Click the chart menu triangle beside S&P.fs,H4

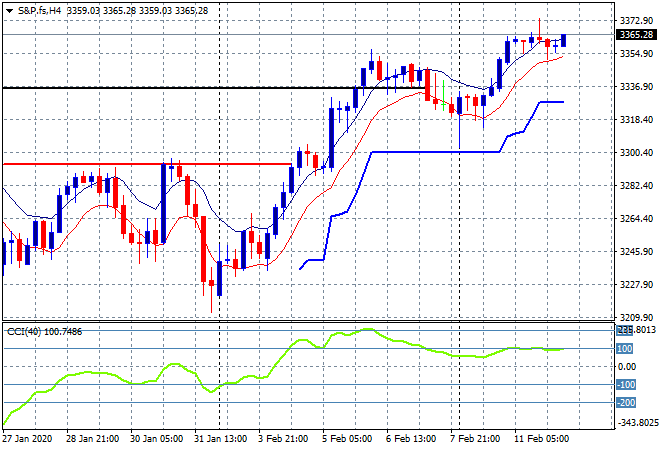(9, 11)
